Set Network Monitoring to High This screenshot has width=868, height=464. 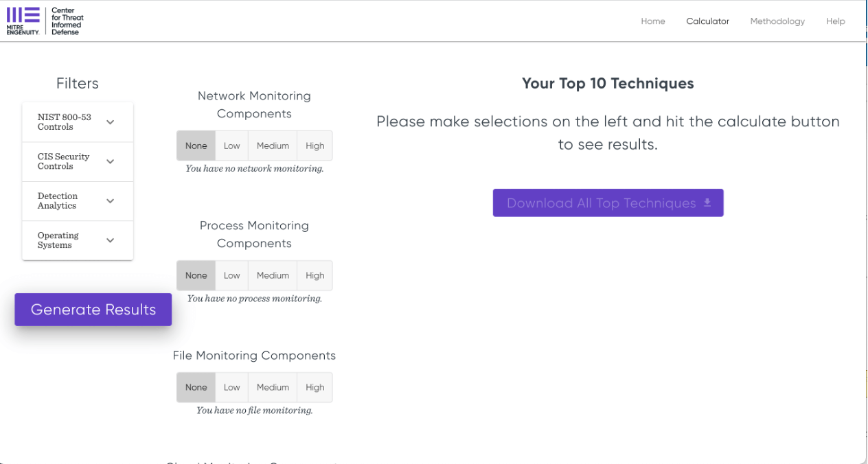[315, 146]
